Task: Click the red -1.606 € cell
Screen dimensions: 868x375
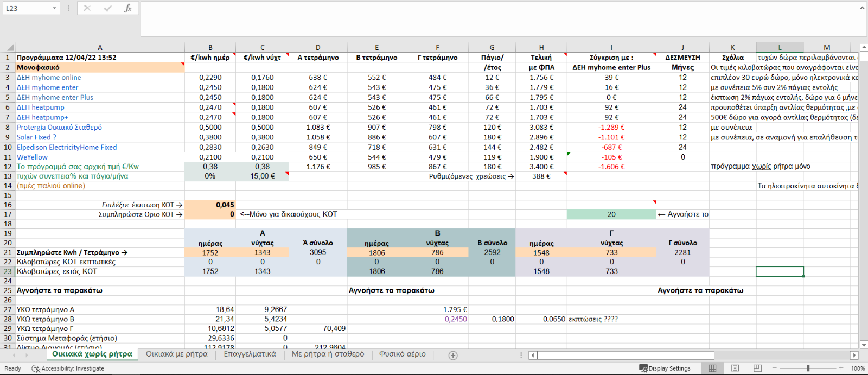Action: click(x=611, y=167)
